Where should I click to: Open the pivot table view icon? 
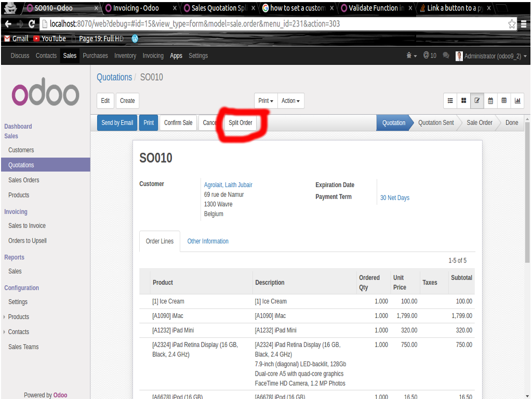click(504, 101)
